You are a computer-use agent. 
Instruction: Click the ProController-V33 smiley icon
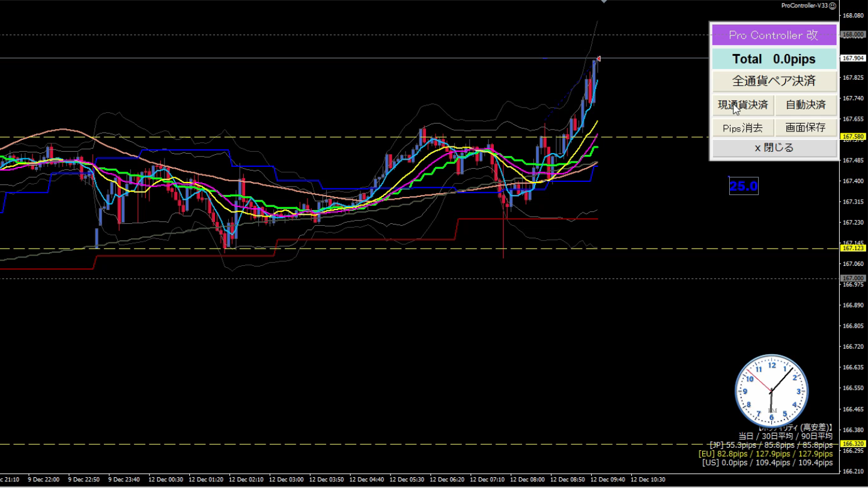pos(832,5)
